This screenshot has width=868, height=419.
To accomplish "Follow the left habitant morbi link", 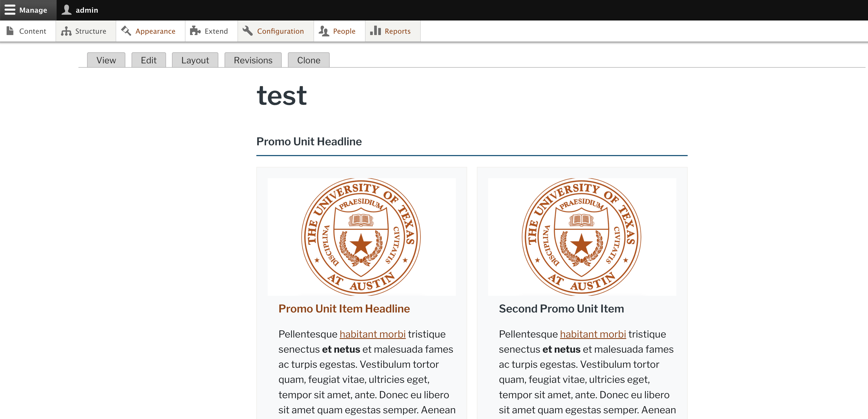I will point(373,334).
